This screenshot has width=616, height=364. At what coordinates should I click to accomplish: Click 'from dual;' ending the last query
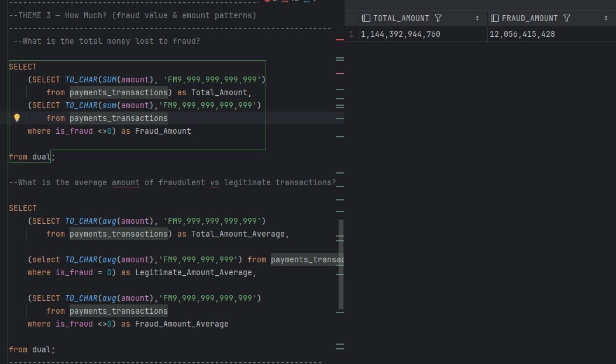click(x=32, y=349)
